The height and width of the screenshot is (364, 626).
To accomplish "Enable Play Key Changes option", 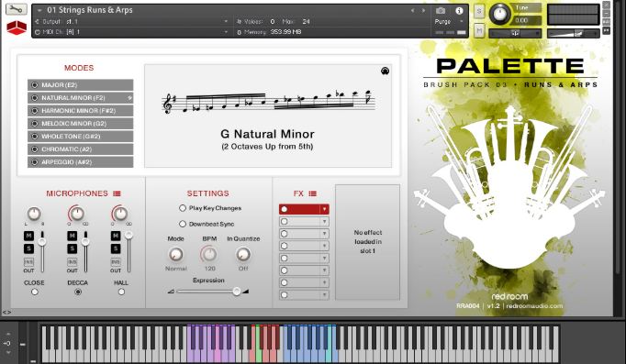I will click(x=183, y=208).
